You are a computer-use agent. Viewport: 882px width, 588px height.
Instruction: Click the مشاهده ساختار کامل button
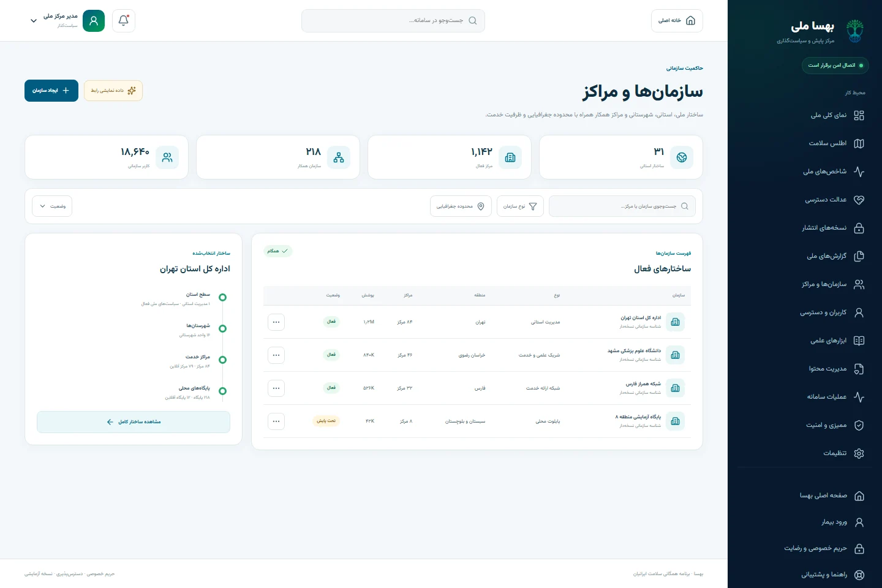click(x=134, y=422)
